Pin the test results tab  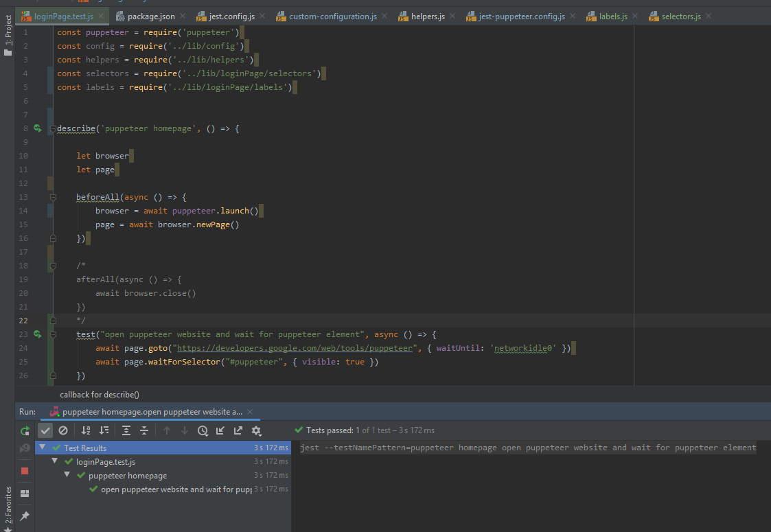point(25,516)
